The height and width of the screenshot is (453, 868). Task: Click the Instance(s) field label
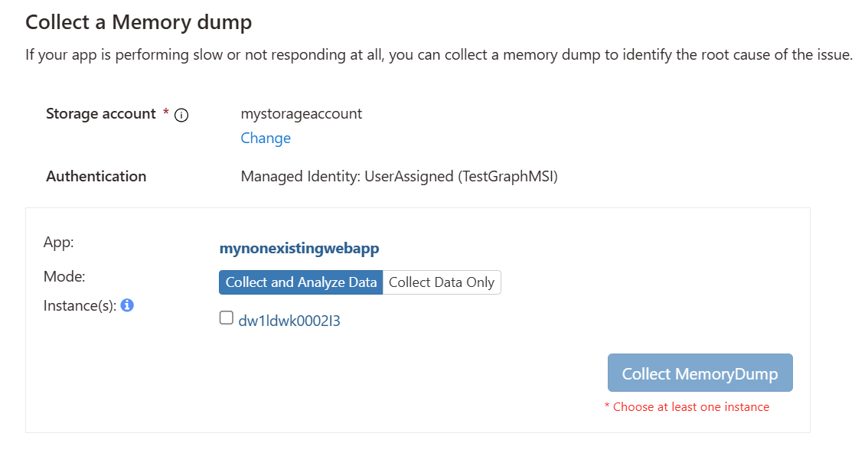(80, 306)
